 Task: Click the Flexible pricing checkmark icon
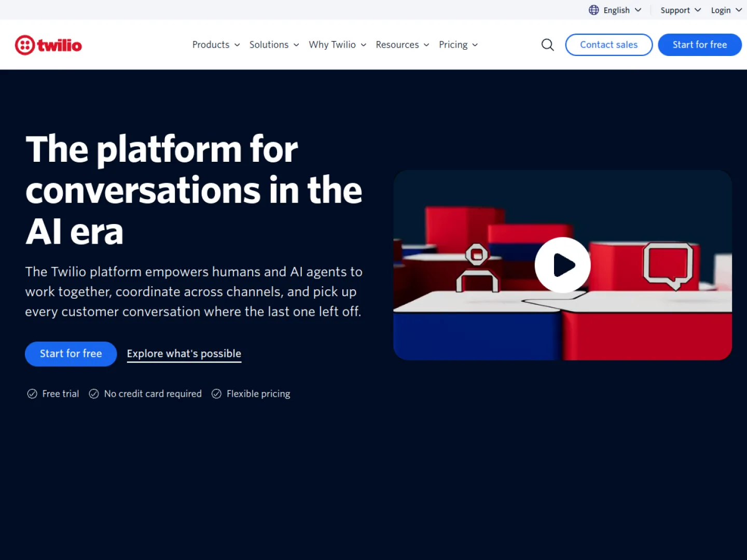click(216, 394)
